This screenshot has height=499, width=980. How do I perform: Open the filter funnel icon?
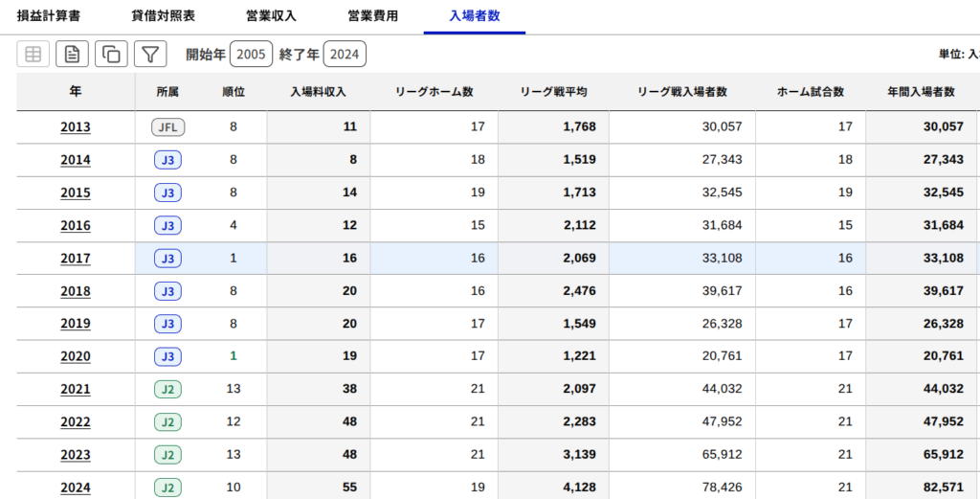(150, 55)
